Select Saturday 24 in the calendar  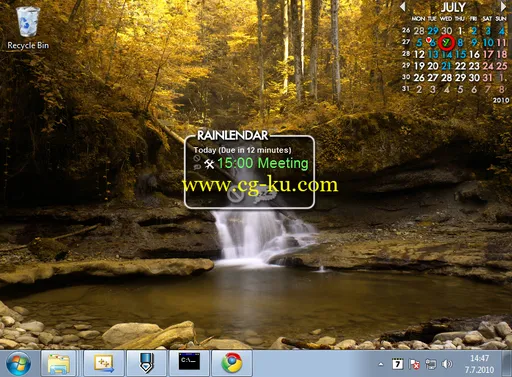click(488, 66)
